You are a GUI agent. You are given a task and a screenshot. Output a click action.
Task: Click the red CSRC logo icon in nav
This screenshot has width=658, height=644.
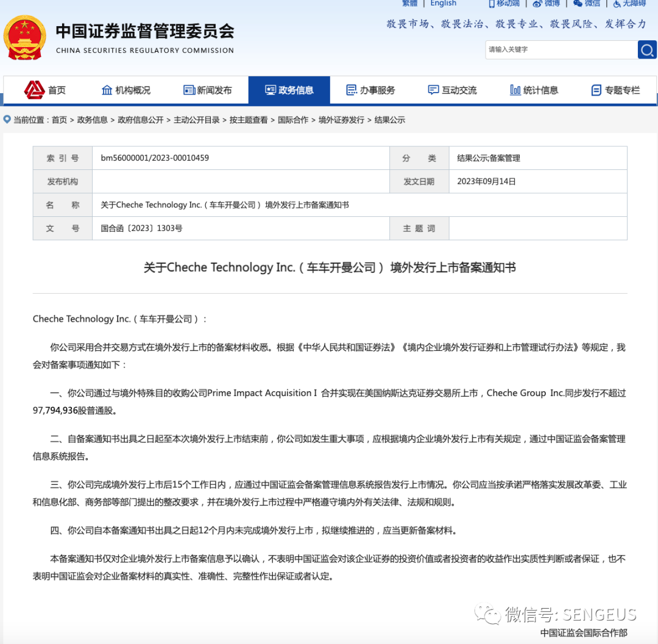[x=34, y=90]
